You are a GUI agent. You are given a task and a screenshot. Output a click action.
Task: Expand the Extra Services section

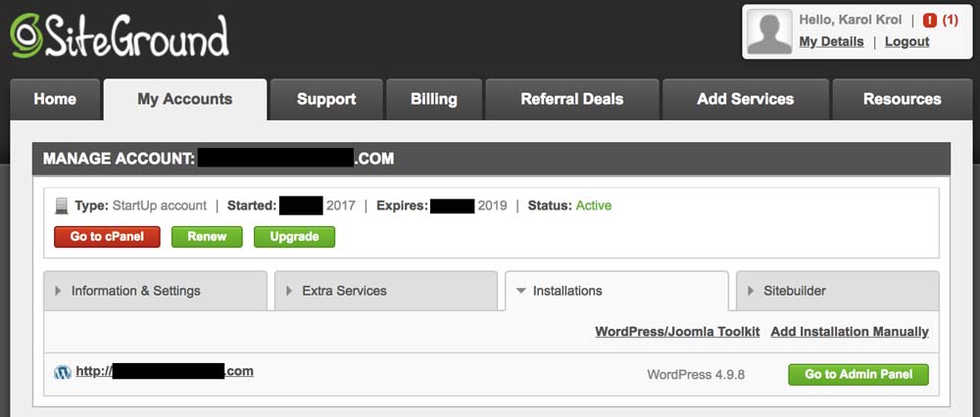(x=385, y=291)
